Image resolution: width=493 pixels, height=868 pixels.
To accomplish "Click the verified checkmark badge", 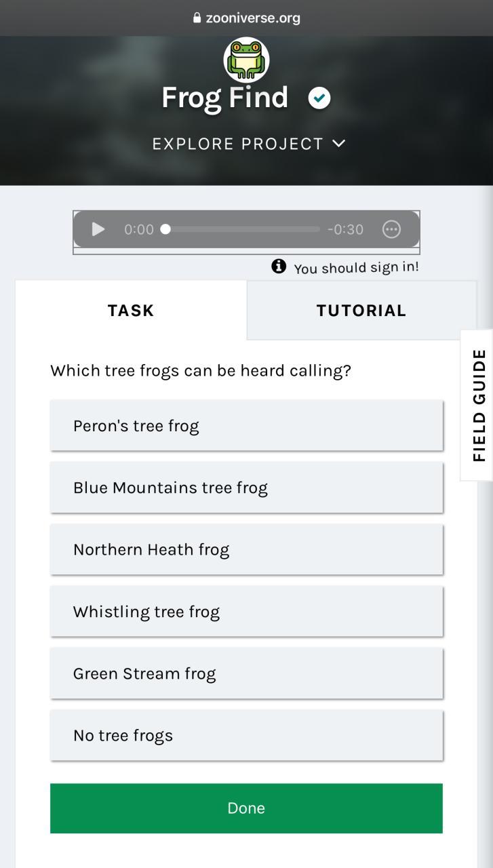I will (x=319, y=98).
